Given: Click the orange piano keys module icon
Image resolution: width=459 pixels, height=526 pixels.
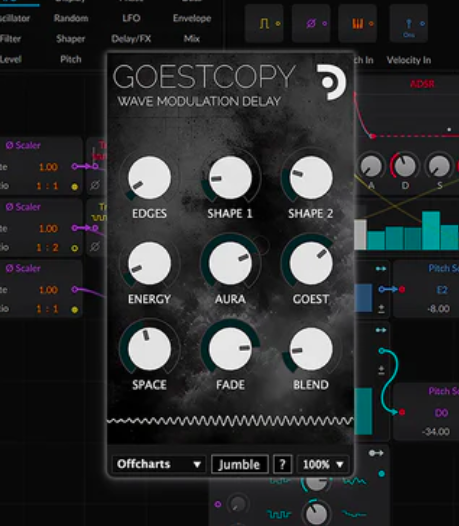Looking at the screenshot, I should click(358, 23).
